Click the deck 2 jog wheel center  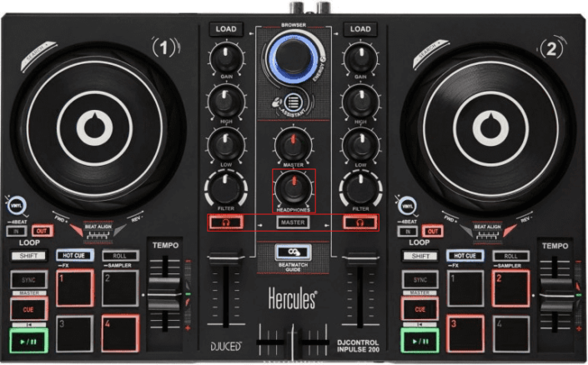point(490,128)
